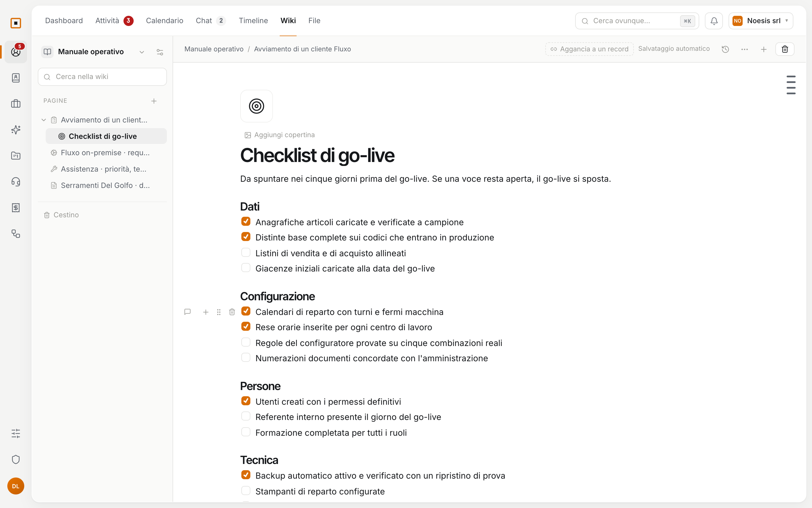Screen dimensions: 812x508
Task: Switch to the Dashboard tab
Action: 64,21
